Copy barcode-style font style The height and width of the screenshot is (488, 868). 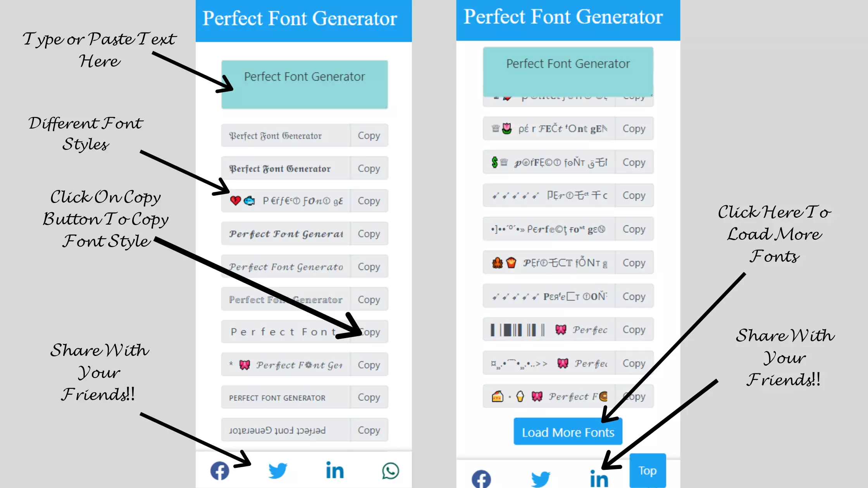click(633, 330)
